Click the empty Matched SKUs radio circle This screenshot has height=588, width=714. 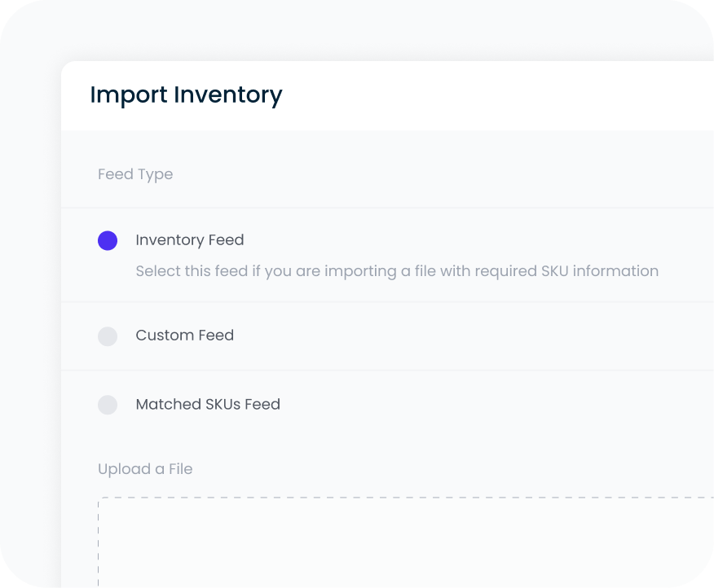click(107, 405)
